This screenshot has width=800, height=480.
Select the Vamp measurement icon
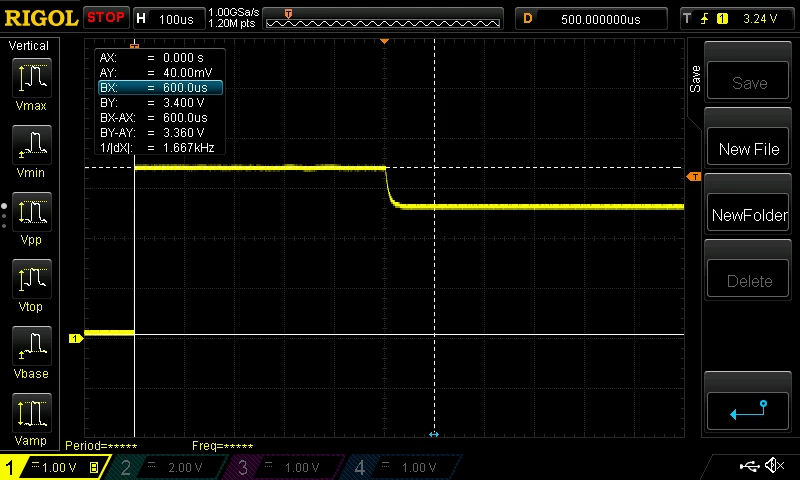click(x=32, y=413)
